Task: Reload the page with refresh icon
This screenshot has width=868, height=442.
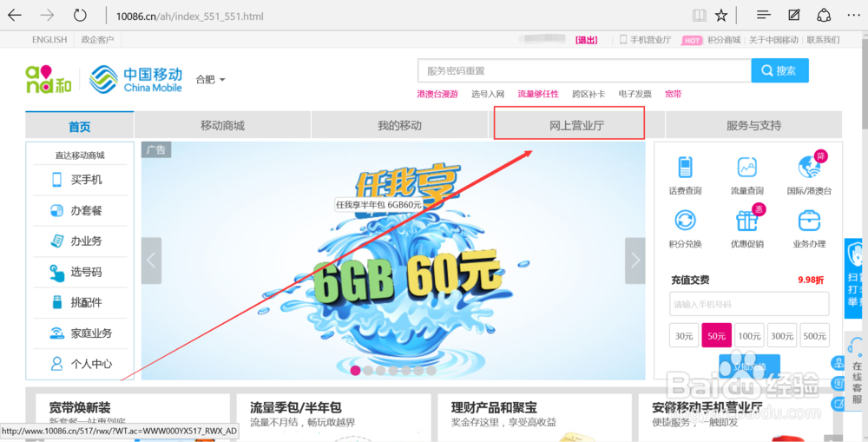Action: (80, 16)
